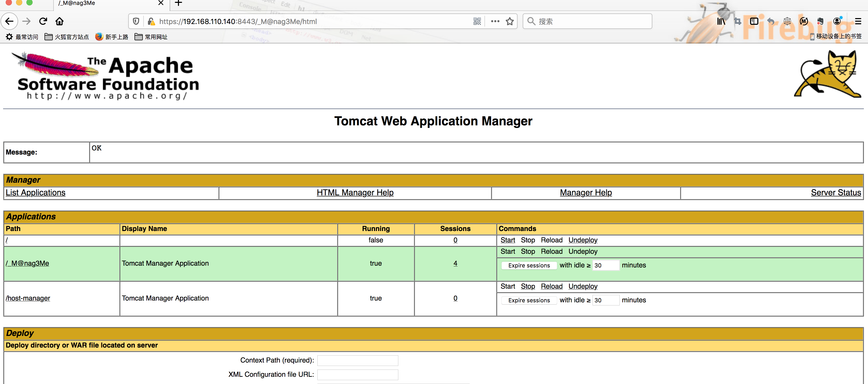Viewport: 868px width, 384px height.
Task: Open the tracking protection shield icon
Action: [x=136, y=21]
